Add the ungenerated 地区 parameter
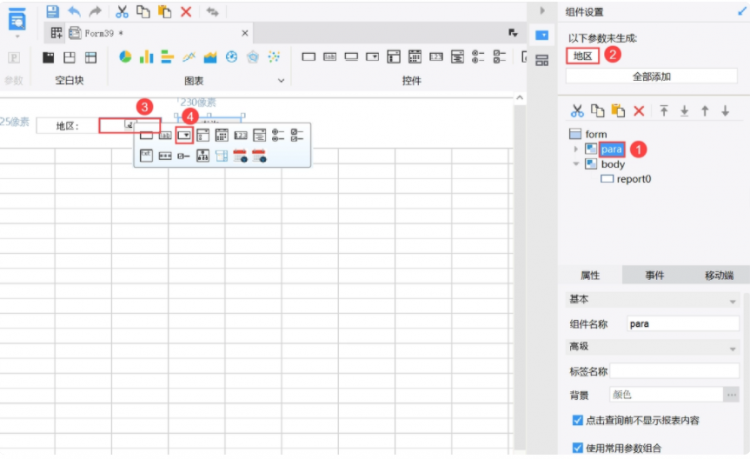The height and width of the screenshot is (459, 750). click(x=583, y=56)
